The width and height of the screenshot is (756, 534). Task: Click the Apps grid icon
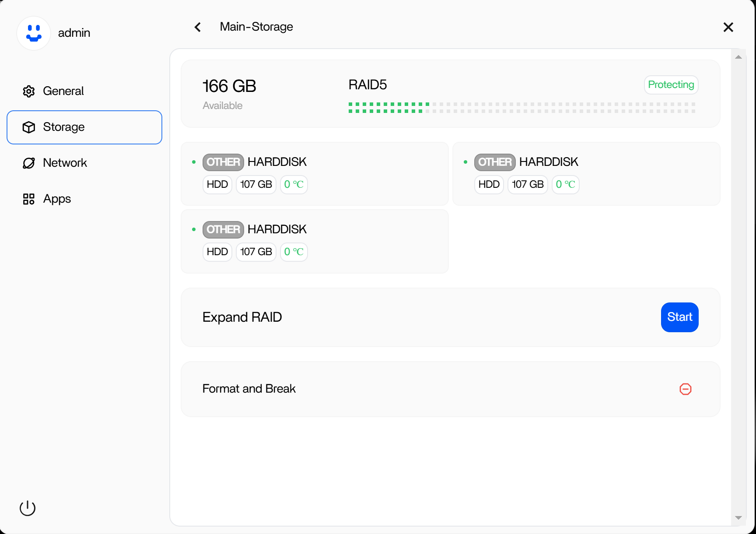[x=29, y=199]
